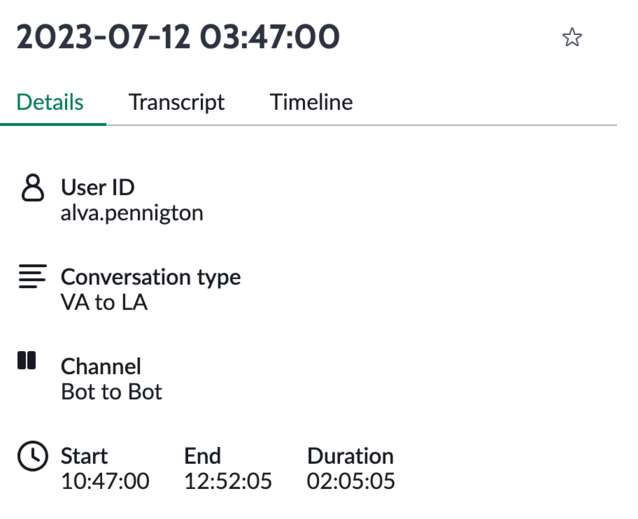
Task: Click the Conversation type label
Action: [x=151, y=278]
